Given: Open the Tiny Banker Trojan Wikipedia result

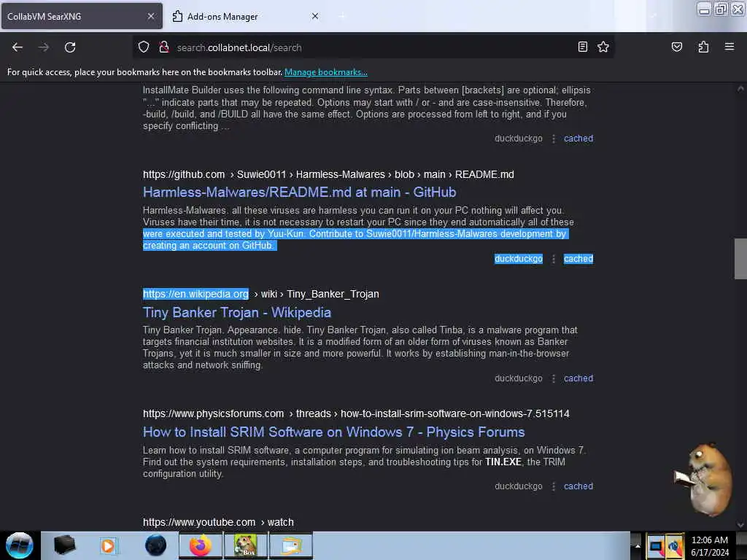Looking at the screenshot, I should [237, 312].
